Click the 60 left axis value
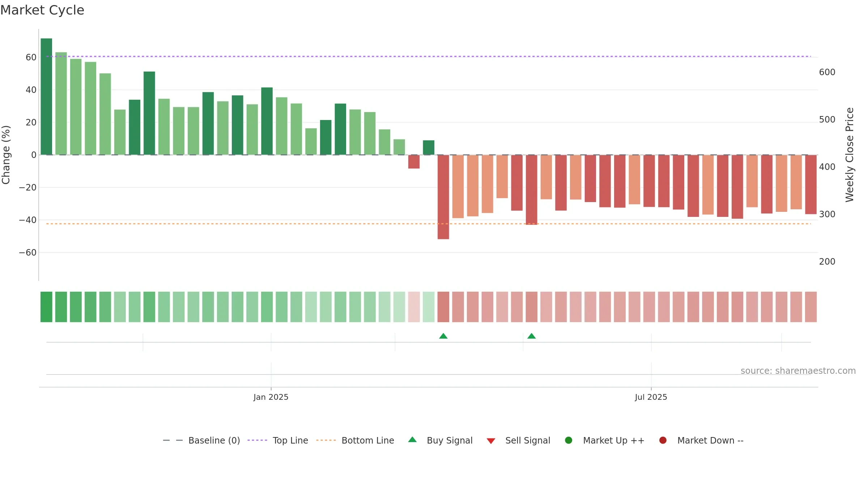Screen dimensions: 868x488 tap(31, 57)
